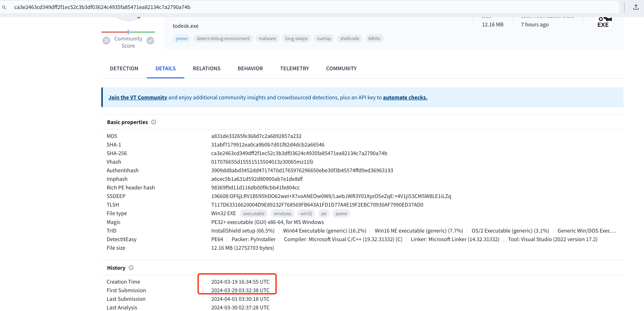The image size is (644, 311).
Task: Click the executable file type tag
Action: pyautogui.click(x=254, y=214)
